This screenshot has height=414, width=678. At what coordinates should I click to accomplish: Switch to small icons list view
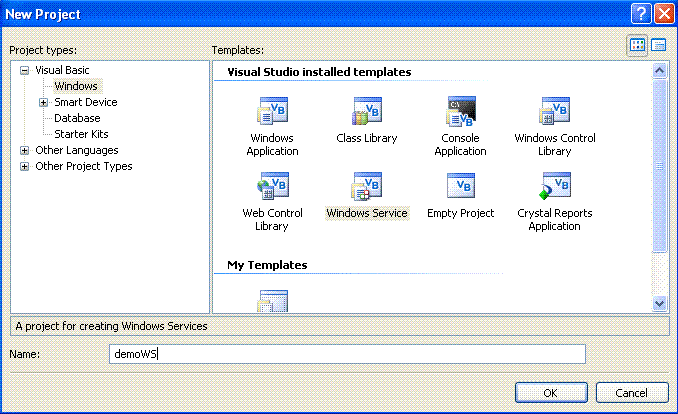[x=659, y=45]
